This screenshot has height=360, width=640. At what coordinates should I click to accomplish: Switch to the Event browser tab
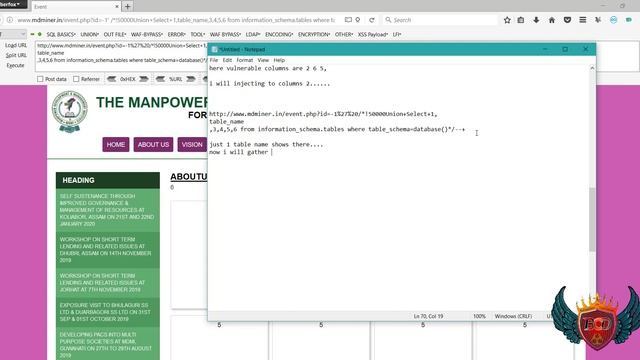(76, 7)
